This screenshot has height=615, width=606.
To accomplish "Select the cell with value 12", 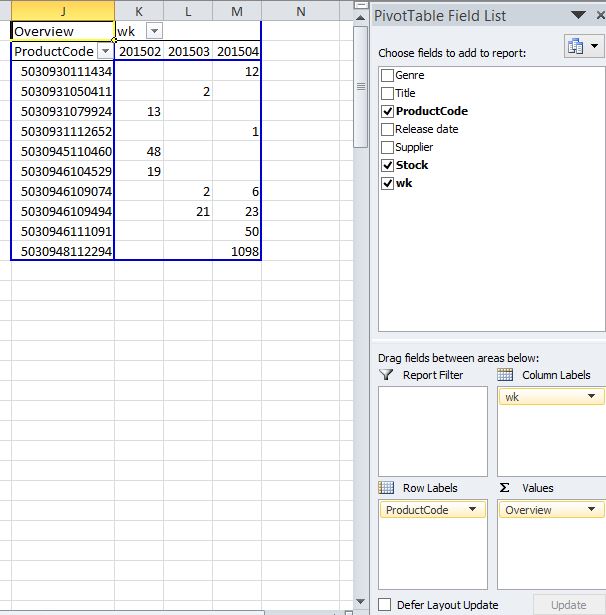I will [237, 71].
